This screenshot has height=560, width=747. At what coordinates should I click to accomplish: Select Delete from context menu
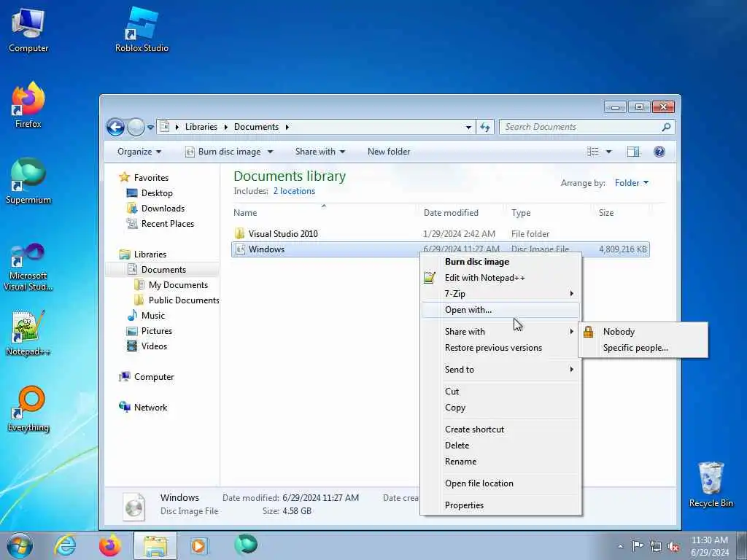[x=500, y=446]
